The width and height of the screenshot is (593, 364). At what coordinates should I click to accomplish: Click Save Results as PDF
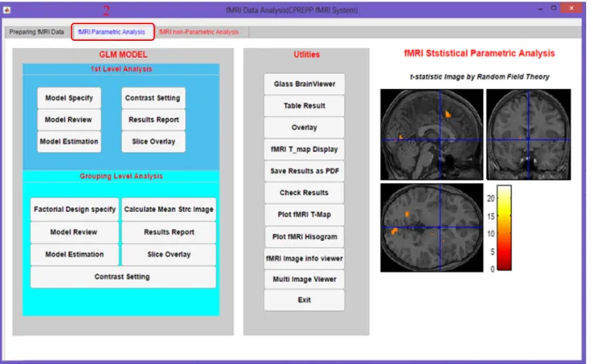pyautogui.click(x=305, y=171)
